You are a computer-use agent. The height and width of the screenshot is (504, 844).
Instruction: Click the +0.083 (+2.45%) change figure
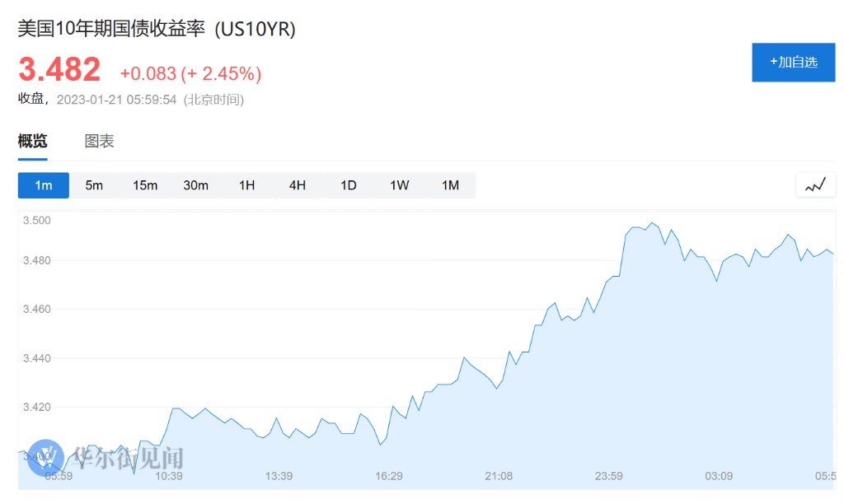pyautogui.click(x=190, y=73)
